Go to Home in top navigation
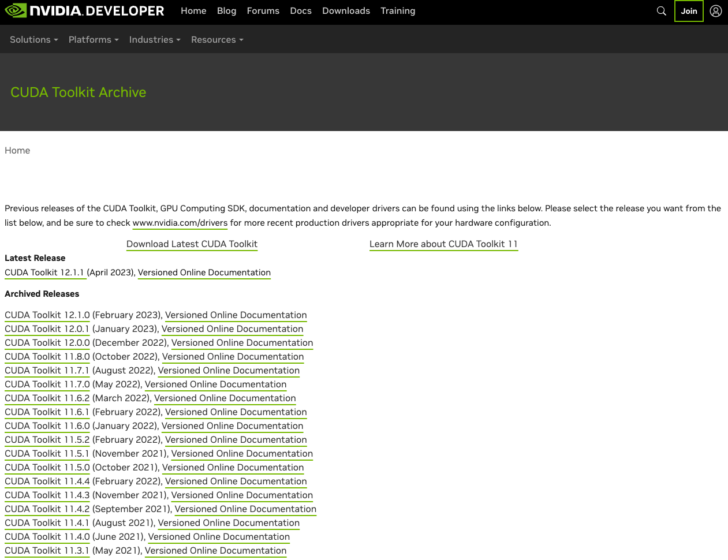The width and height of the screenshot is (728, 560). pyautogui.click(x=193, y=11)
